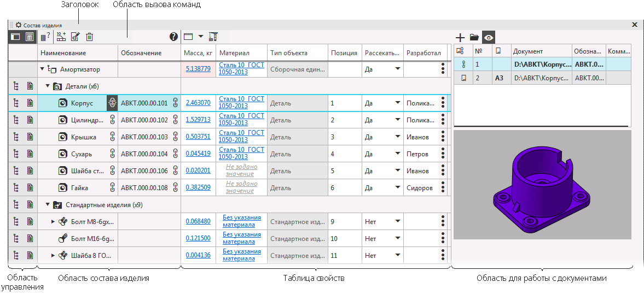This screenshot has height=294, width=644.
Task: Click the Масса, кг column header
Action: click(198, 53)
